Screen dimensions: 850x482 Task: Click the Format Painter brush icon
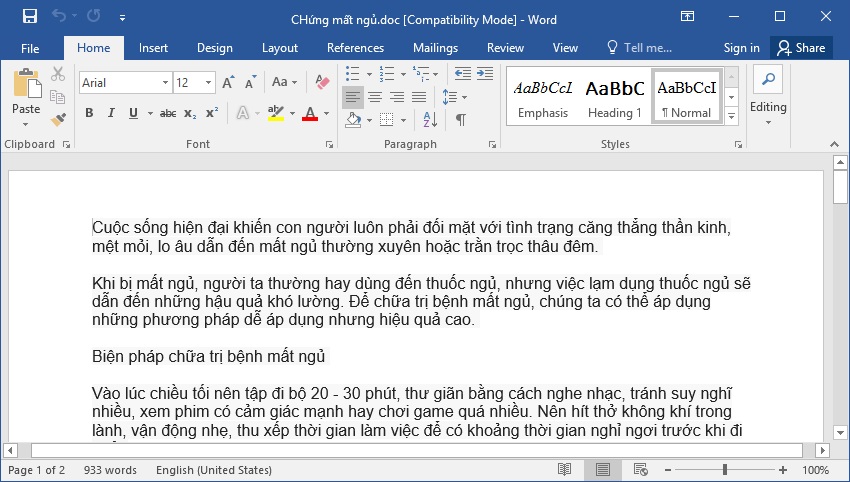pos(58,119)
